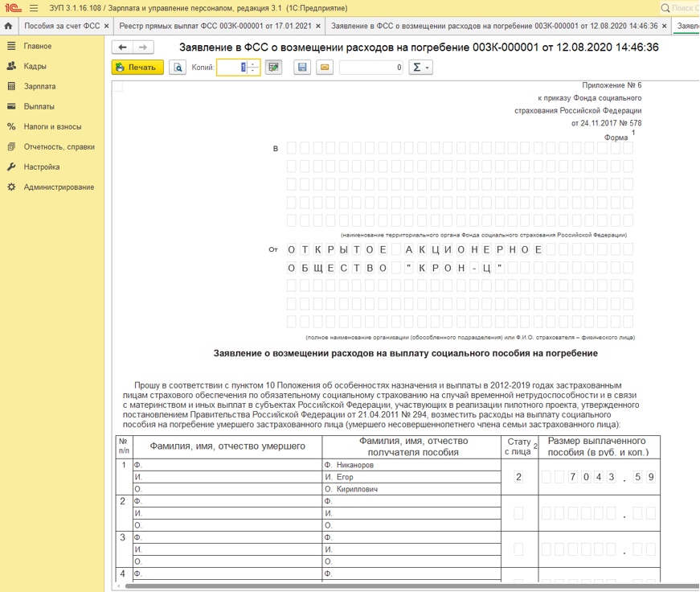Click the Главное list icon

tap(11, 46)
